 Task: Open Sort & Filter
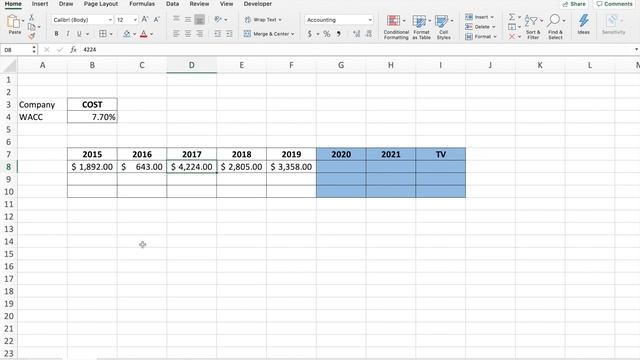(x=533, y=27)
